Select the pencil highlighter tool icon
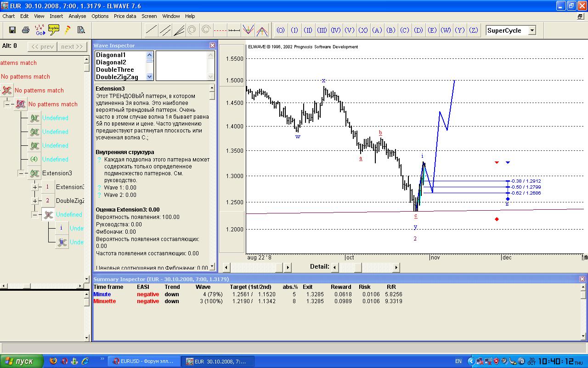 [68, 30]
